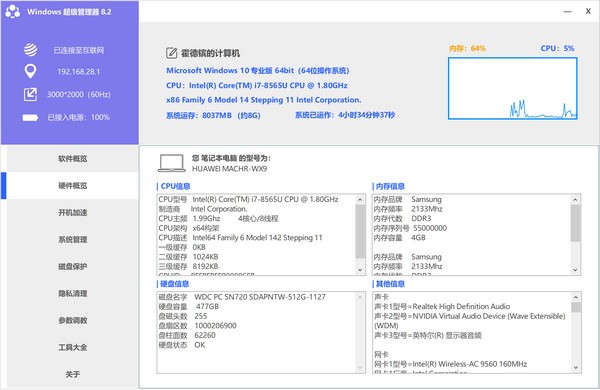
Task: Click the 内存: 64% usage label
Action: pyautogui.click(x=467, y=48)
